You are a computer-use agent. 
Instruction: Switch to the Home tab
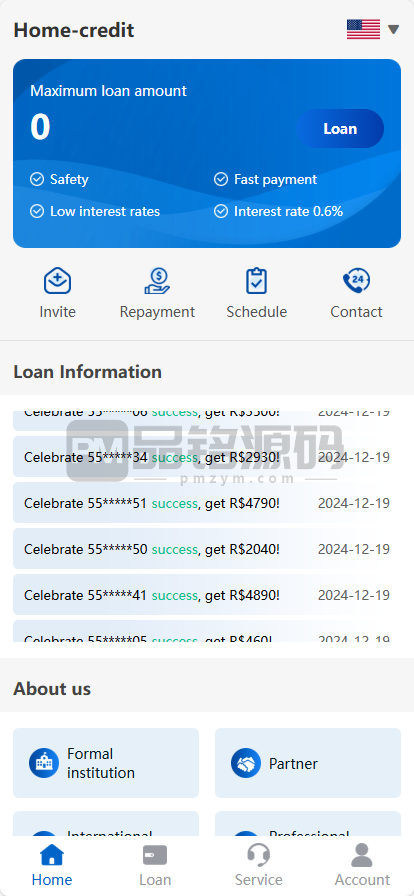click(52, 866)
